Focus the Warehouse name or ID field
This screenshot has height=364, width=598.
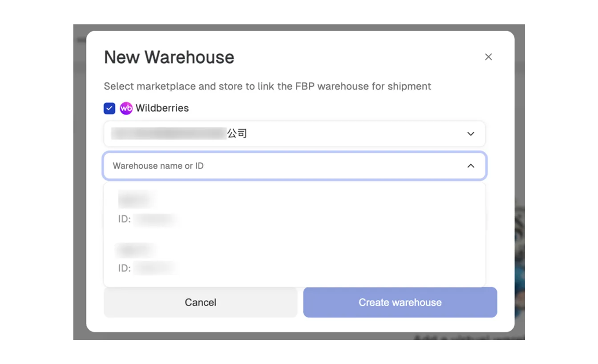click(295, 166)
